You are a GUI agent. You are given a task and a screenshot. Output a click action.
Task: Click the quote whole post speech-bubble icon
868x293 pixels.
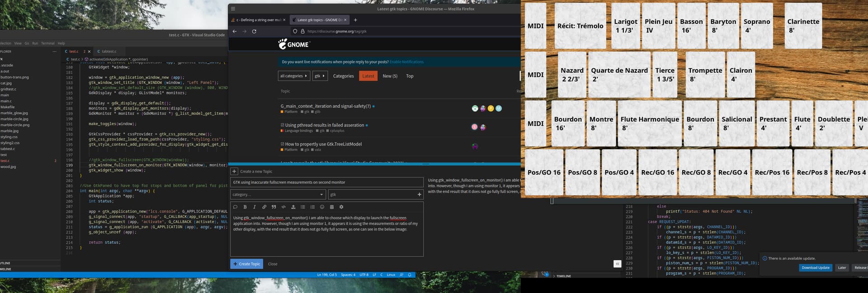(235, 207)
